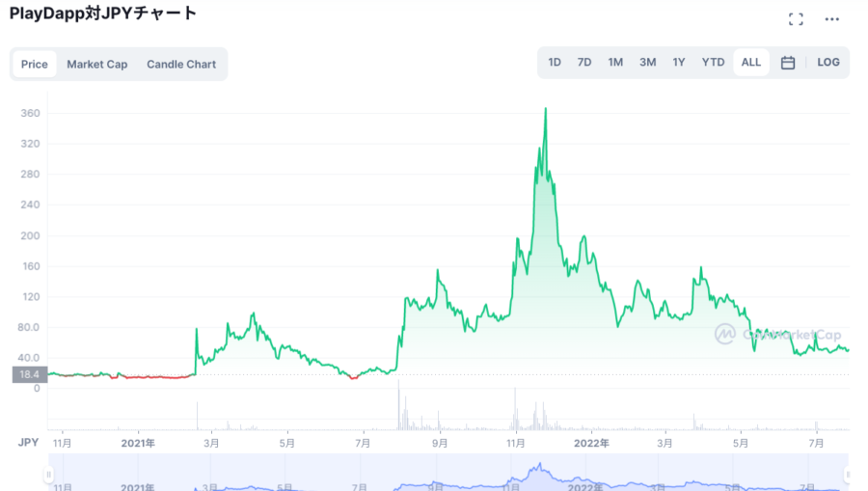The height and width of the screenshot is (491, 868).
Task: Select the ALL time range
Action: click(750, 63)
